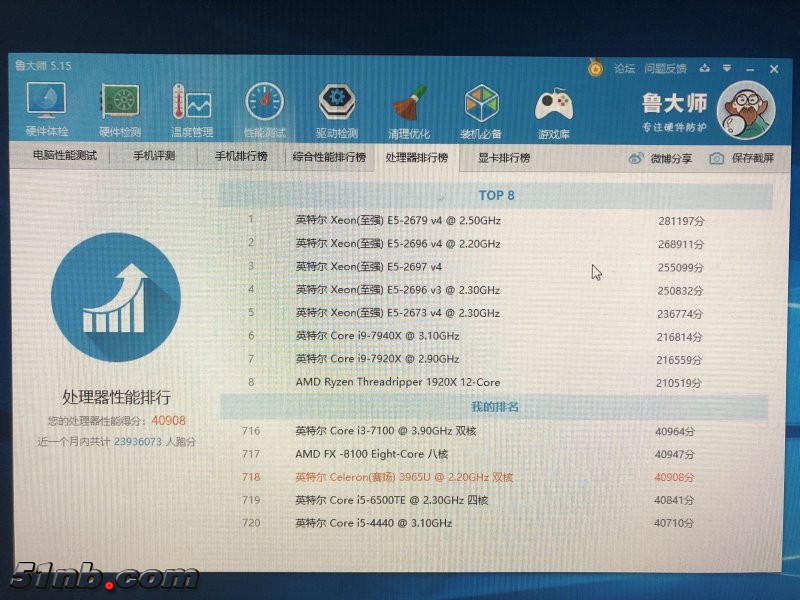
Task: Click the rising bar chart ranking icon
Action: [x=116, y=297]
